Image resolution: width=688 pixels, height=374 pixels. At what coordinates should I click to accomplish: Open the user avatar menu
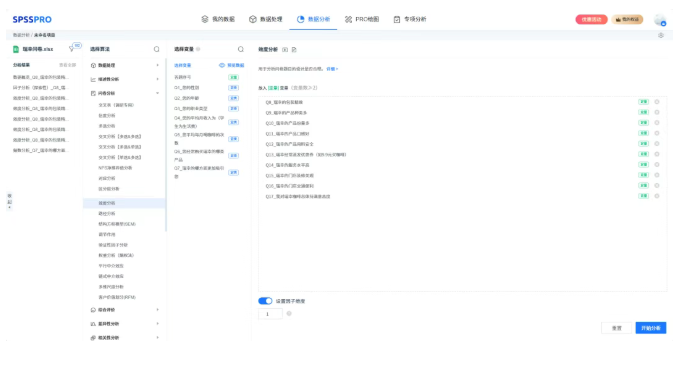659,20
